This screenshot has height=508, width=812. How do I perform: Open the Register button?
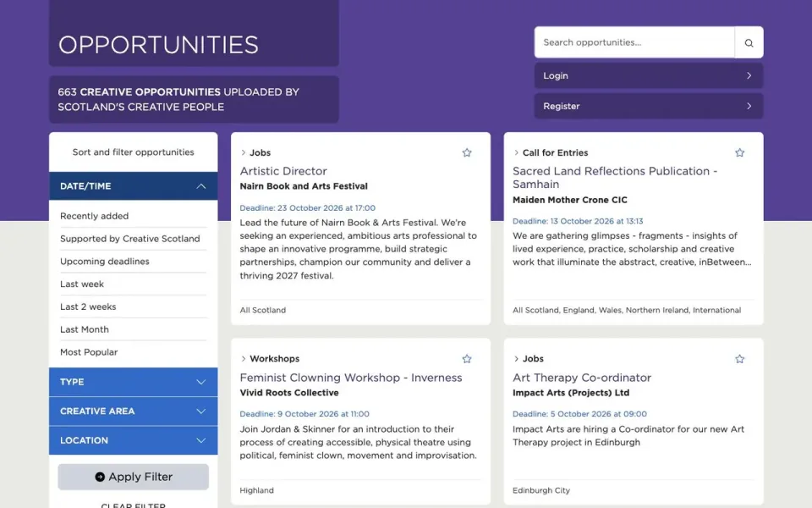649,106
